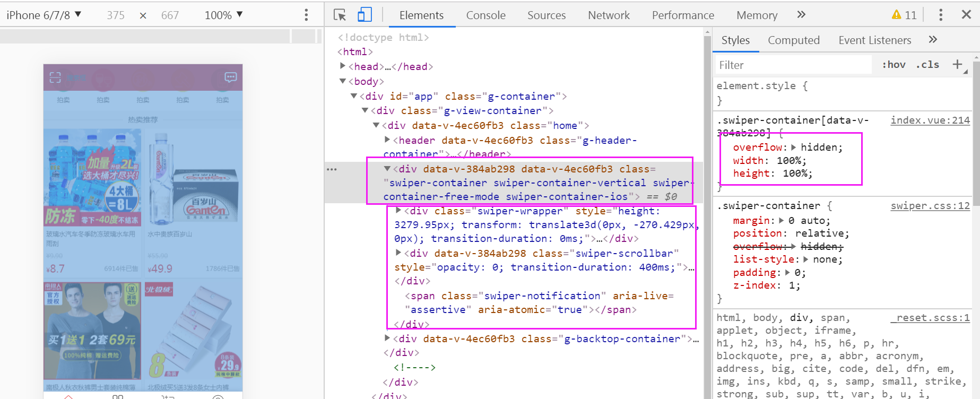
Task: Select the inspect element cursor tool
Action: tap(340, 15)
